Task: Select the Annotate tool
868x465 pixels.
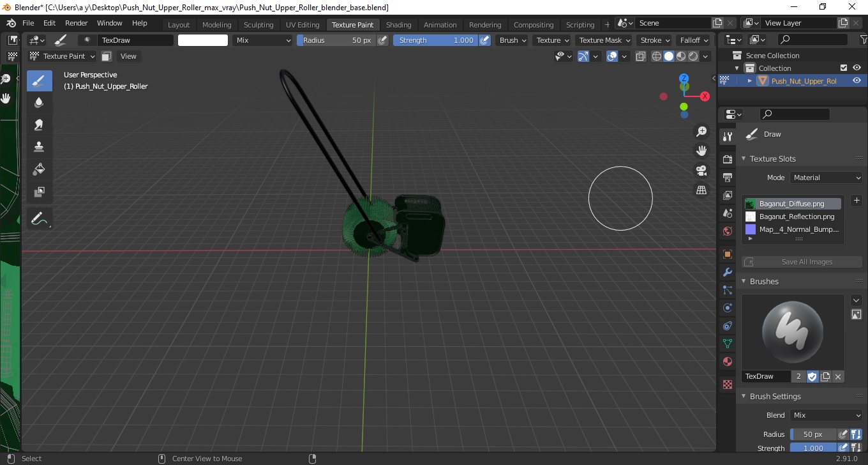Action: point(39,218)
